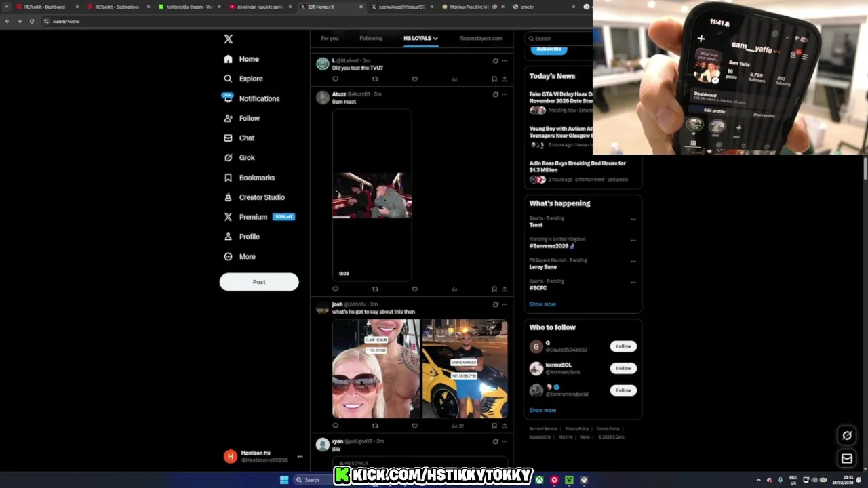868x488 pixels.
Task: Open options for #SCFC trend
Action: click(x=633, y=282)
